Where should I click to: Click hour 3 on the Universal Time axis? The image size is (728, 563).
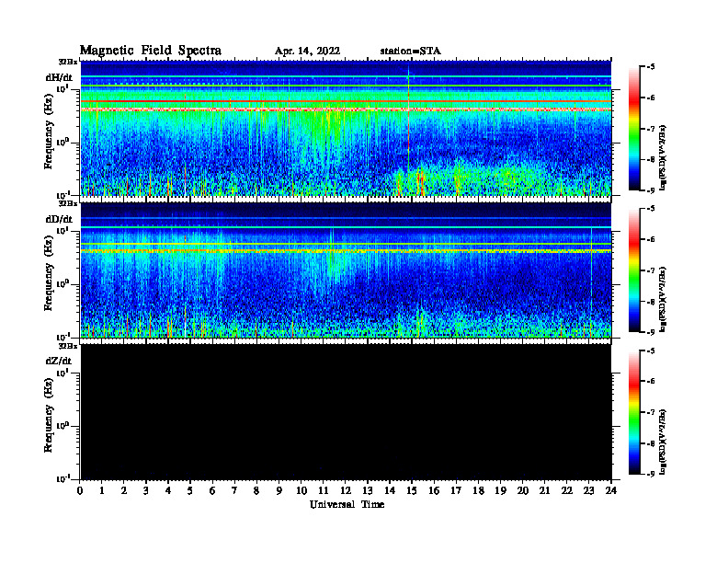(146, 491)
